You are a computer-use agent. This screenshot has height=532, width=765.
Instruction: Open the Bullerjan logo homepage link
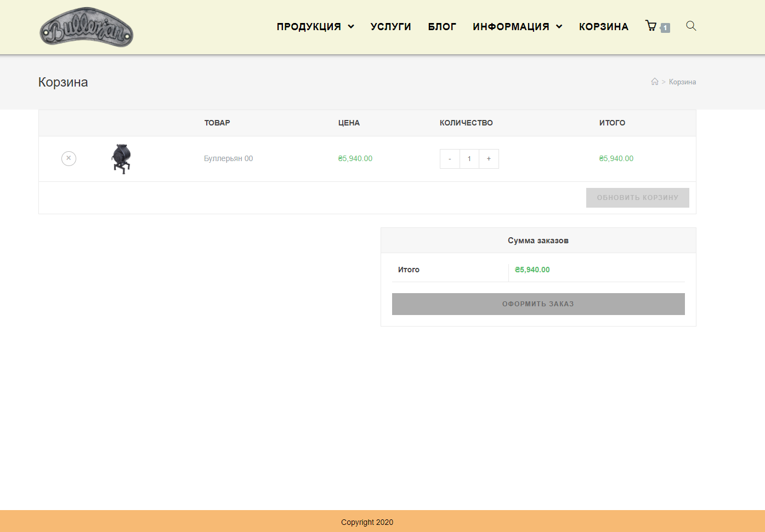87,27
